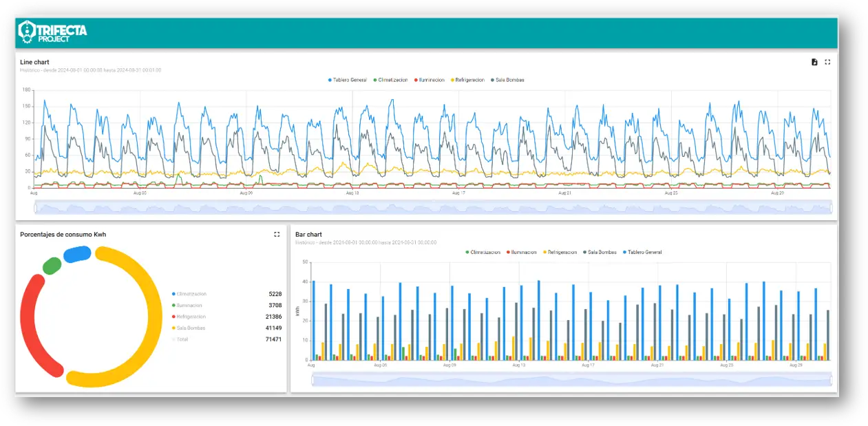Toggle Tablero General series in Bar chart legend

(x=642, y=252)
